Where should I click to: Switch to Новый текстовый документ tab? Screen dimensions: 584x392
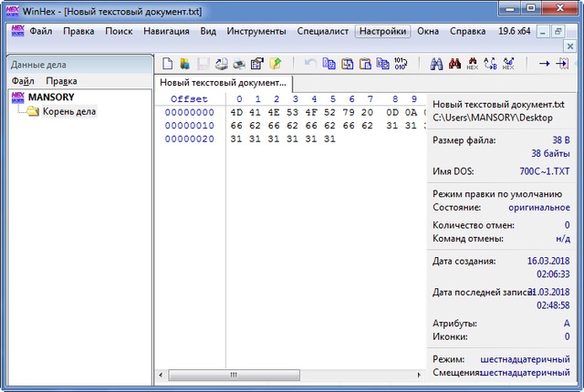223,83
